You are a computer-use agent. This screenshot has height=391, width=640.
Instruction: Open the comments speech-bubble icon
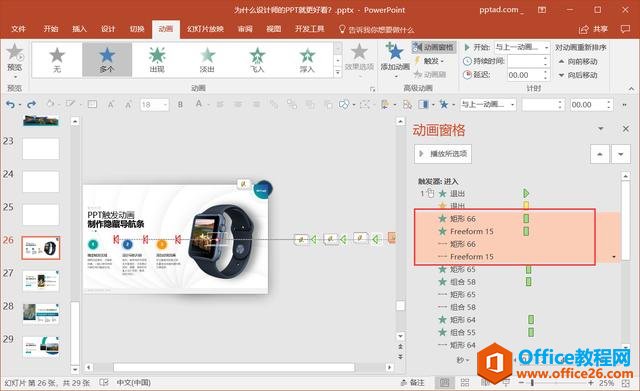tap(625, 29)
